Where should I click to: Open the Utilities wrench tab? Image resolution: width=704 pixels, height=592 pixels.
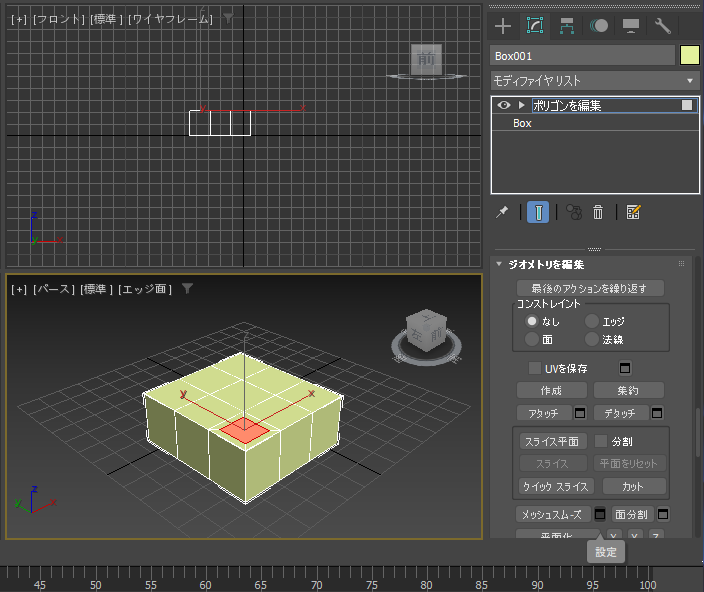pyautogui.click(x=662, y=26)
